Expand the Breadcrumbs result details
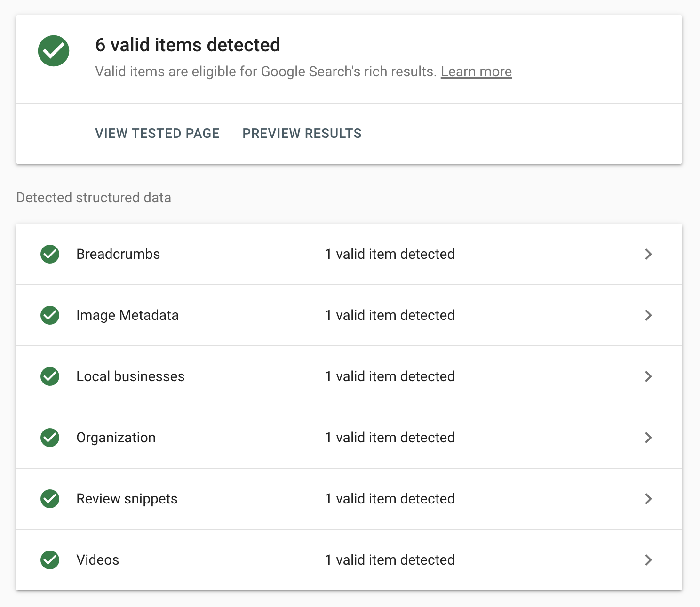The width and height of the screenshot is (700, 607). point(649,254)
